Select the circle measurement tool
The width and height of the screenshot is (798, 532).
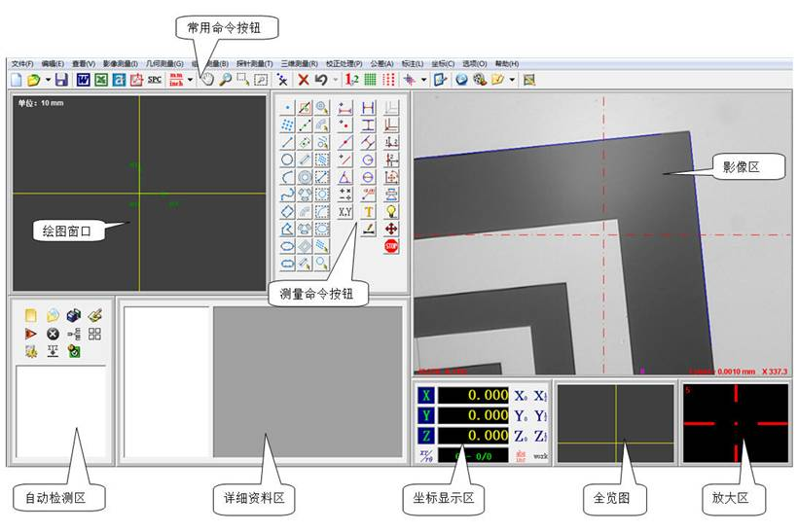(x=287, y=160)
